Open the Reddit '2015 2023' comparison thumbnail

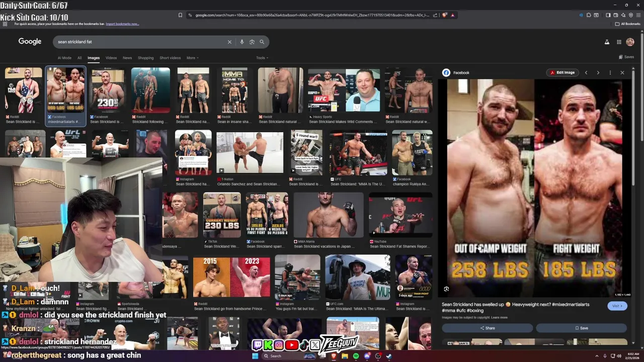point(231,277)
